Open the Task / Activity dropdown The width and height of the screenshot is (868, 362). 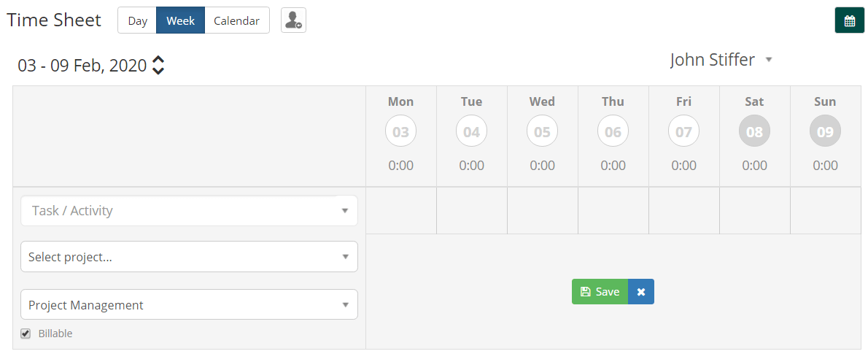(190, 211)
